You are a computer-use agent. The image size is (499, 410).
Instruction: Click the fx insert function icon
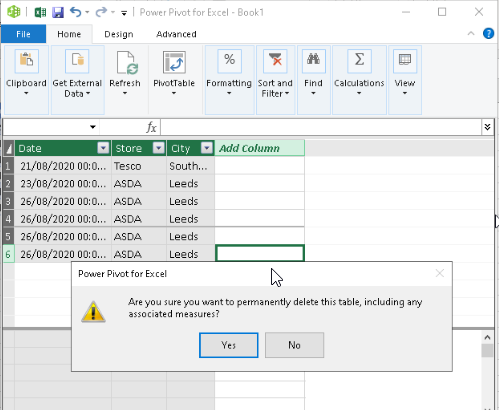point(151,127)
